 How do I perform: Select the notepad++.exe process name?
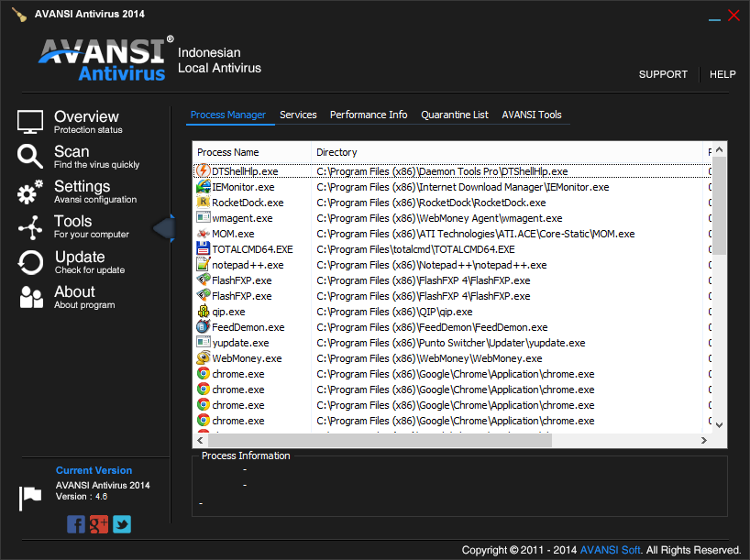click(x=248, y=265)
